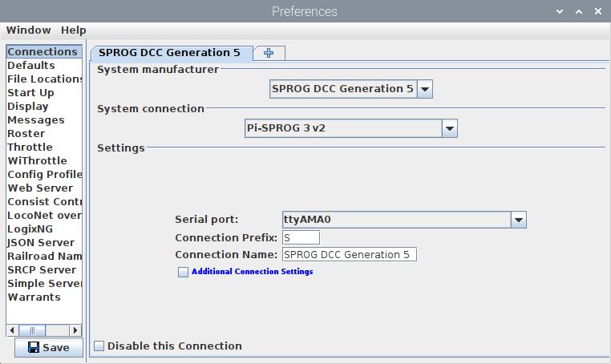611x364 pixels.
Task: Click into the Connection Name field
Action: coord(349,254)
